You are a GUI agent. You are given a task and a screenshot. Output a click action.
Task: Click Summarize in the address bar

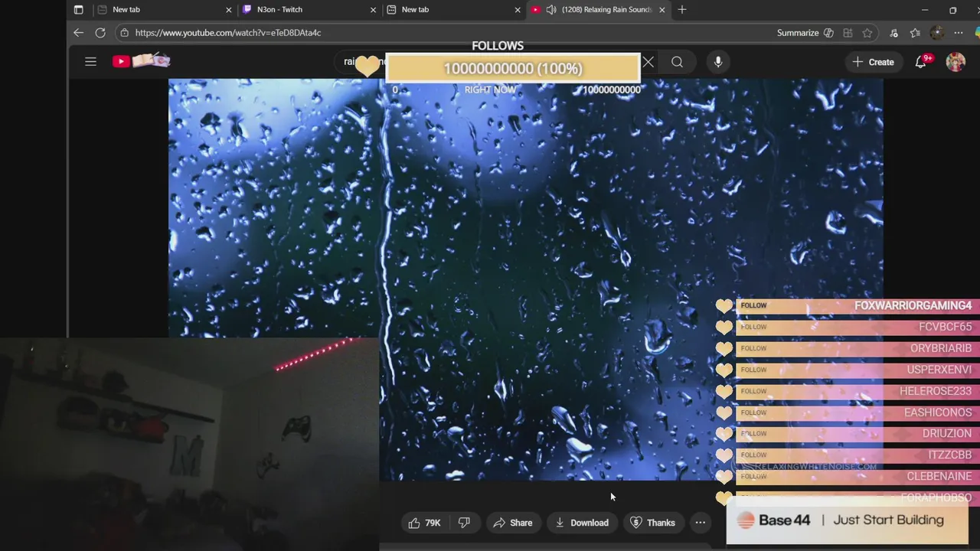(x=798, y=33)
